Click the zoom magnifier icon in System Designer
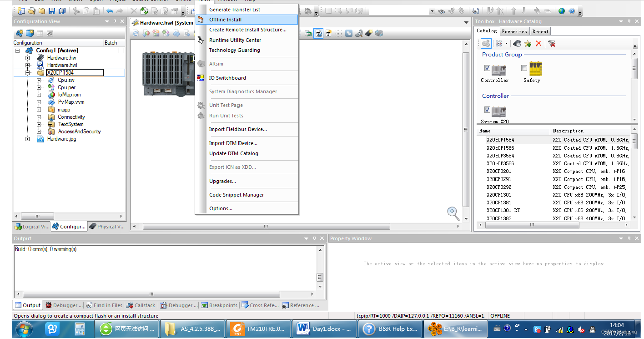This screenshot has height=339, width=644. click(453, 213)
